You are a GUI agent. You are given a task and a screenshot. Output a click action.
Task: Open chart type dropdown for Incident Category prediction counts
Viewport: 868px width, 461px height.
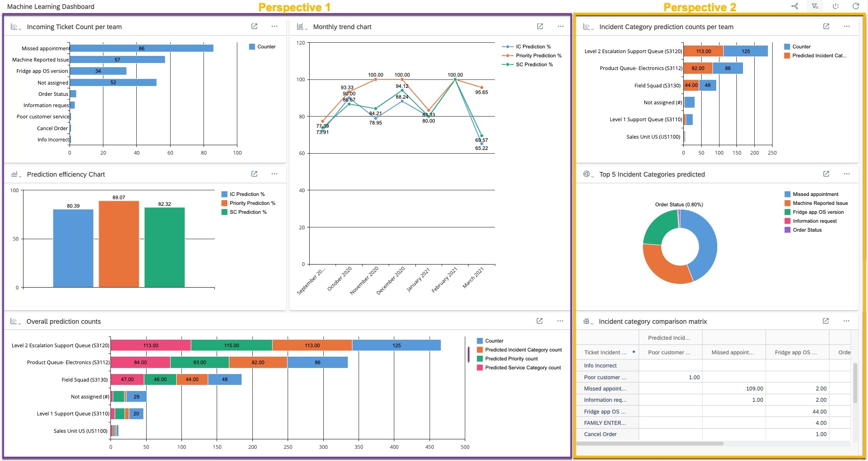click(x=588, y=27)
